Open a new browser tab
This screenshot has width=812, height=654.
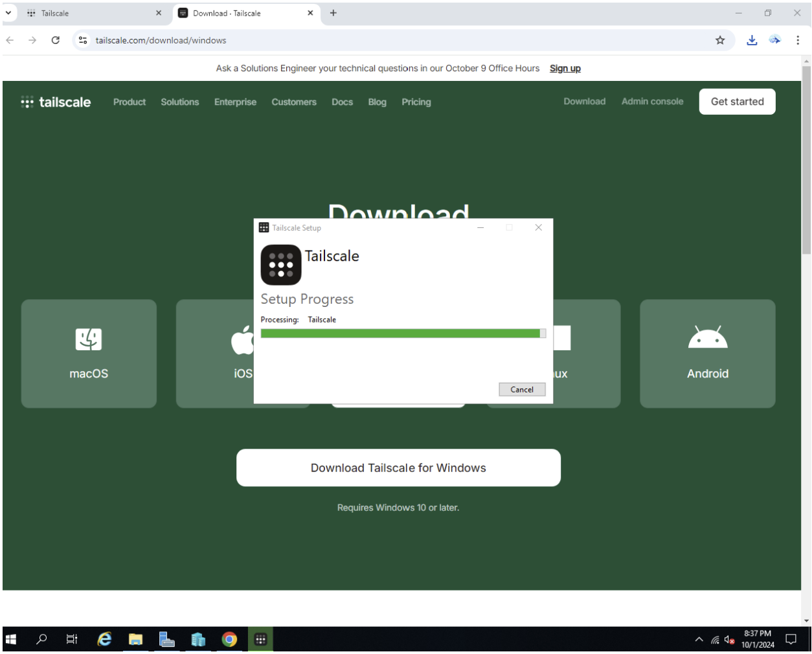pyautogui.click(x=333, y=13)
